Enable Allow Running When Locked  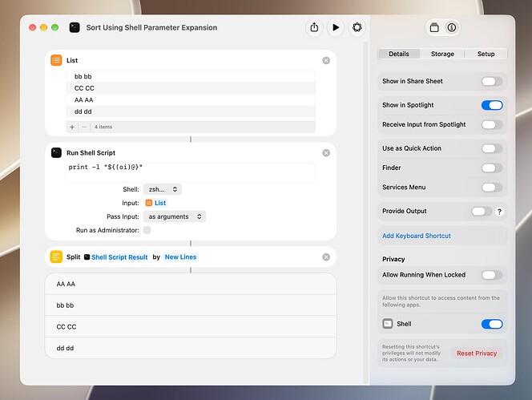(492, 275)
